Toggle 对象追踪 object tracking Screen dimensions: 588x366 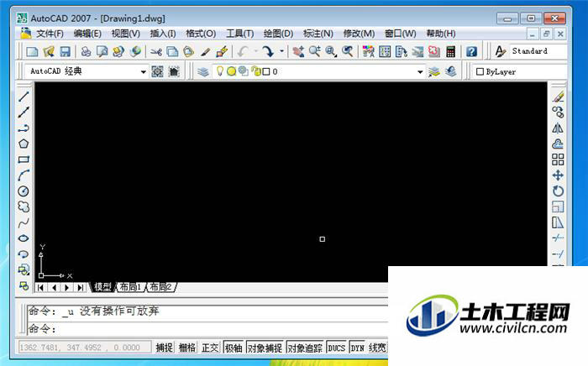[305, 348]
